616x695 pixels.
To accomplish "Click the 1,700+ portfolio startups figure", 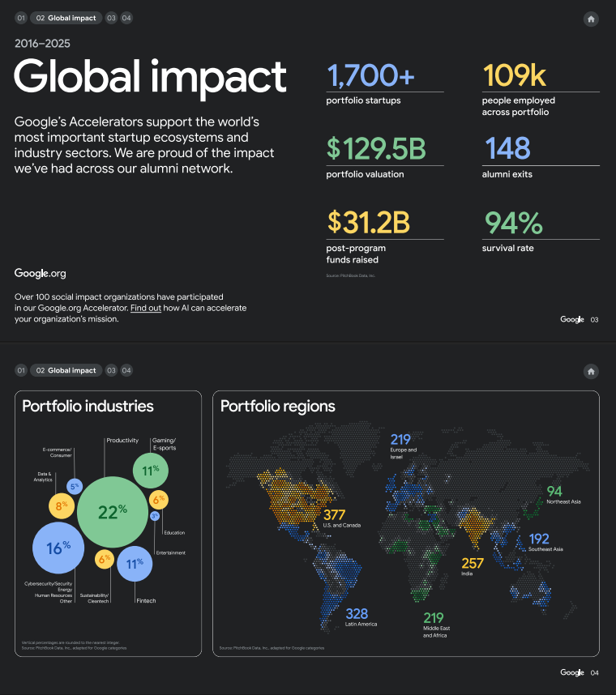I will point(370,75).
